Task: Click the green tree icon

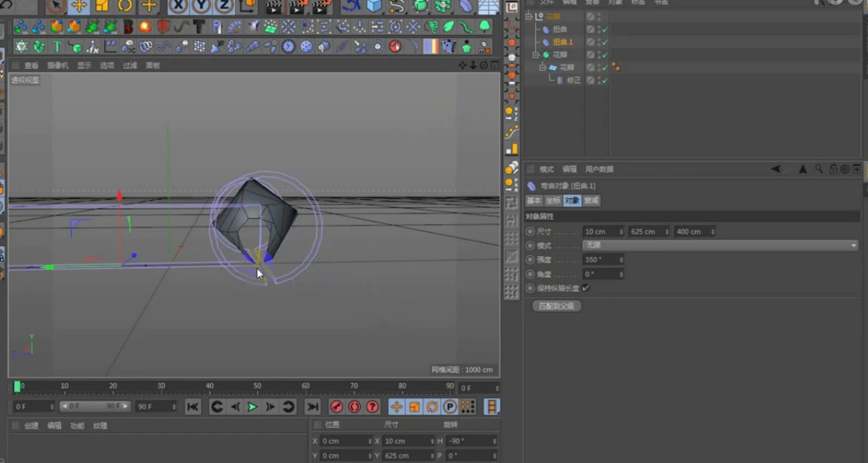Action: [x=484, y=26]
